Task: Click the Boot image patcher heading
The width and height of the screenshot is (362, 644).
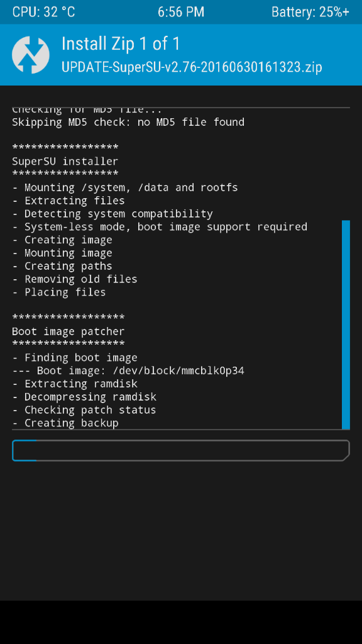Action: tap(68, 331)
